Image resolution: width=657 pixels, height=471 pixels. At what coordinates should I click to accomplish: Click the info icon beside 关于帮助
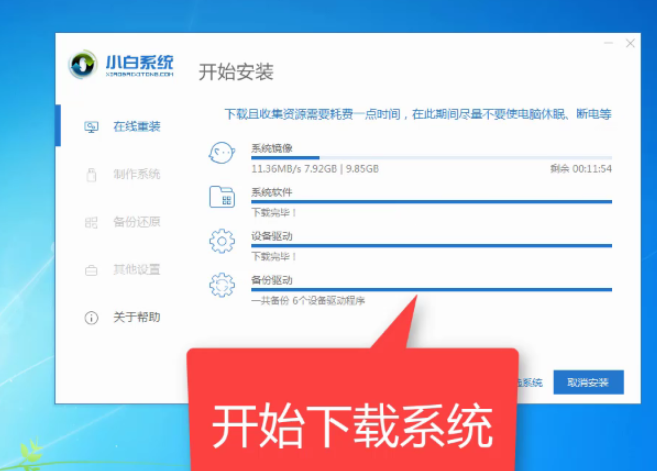91,318
